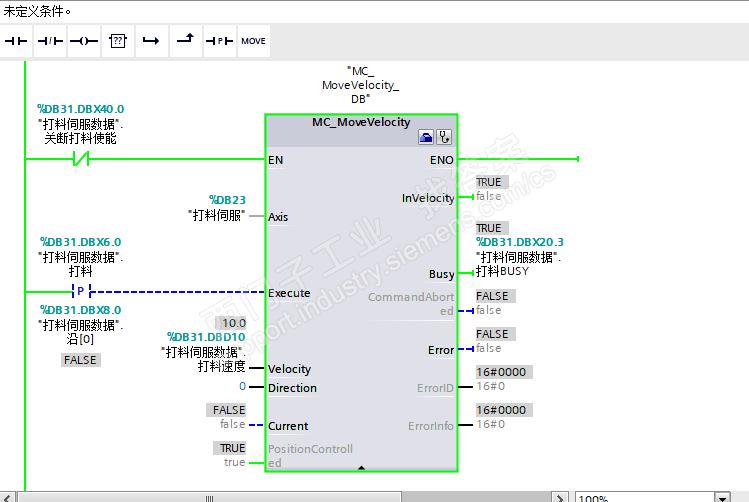This screenshot has width=749, height=502.
Task: Open a branch in the network
Action: tap(151, 41)
